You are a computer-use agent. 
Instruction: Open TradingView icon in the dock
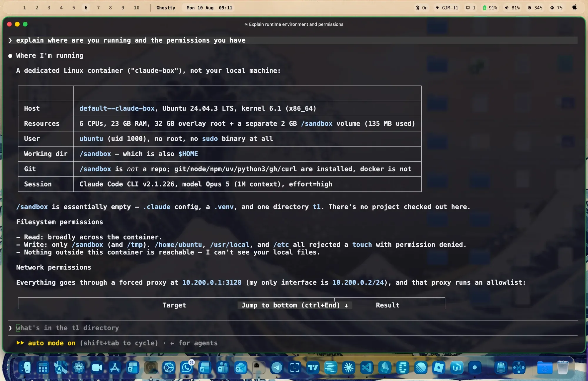pyautogui.click(x=313, y=367)
